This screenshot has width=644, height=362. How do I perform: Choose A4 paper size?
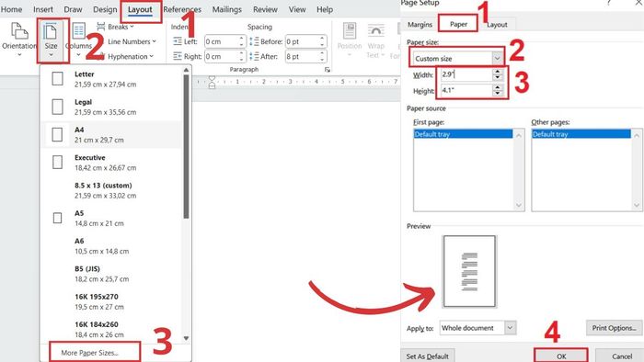tap(111, 134)
